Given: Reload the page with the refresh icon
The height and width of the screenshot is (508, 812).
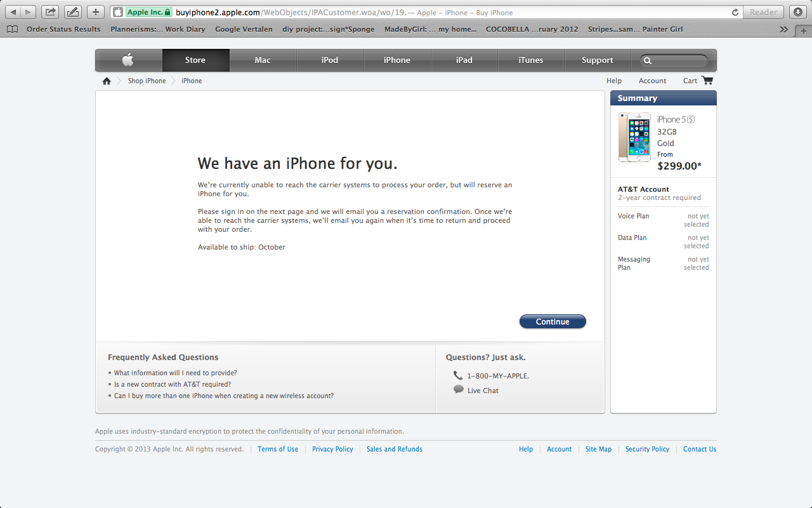Looking at the screenshot, I should tap(735, 12).
